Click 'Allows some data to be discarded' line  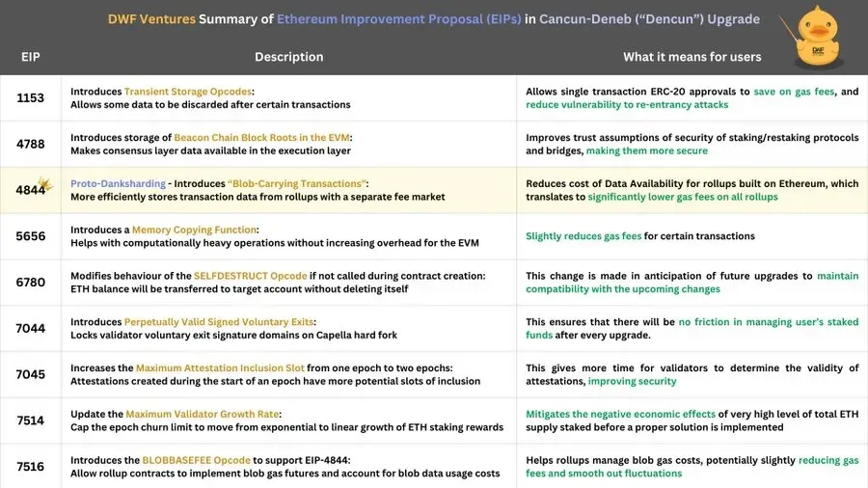click(210, 104)
